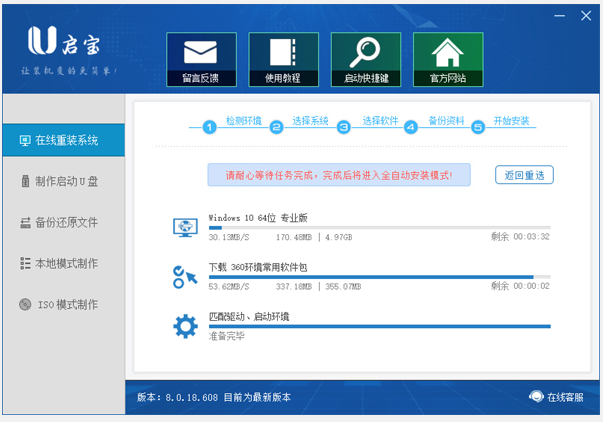This screenshot has height=422, width=603.
Task: Click the 匹配驱动、启动环境 progress bar
Action: point(380,326)
